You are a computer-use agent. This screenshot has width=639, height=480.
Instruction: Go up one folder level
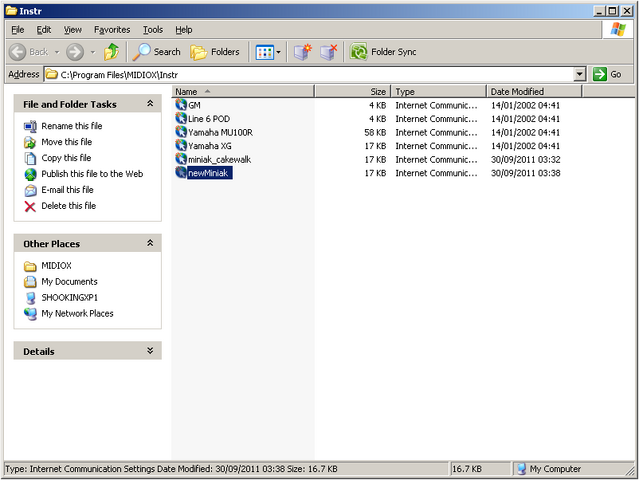(x=111, y=52)
